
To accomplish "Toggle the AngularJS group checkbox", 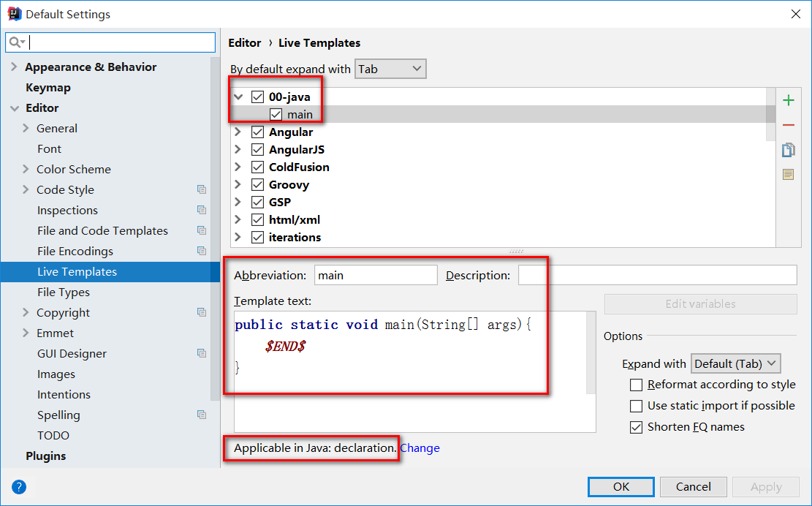I will coord(257,150).
